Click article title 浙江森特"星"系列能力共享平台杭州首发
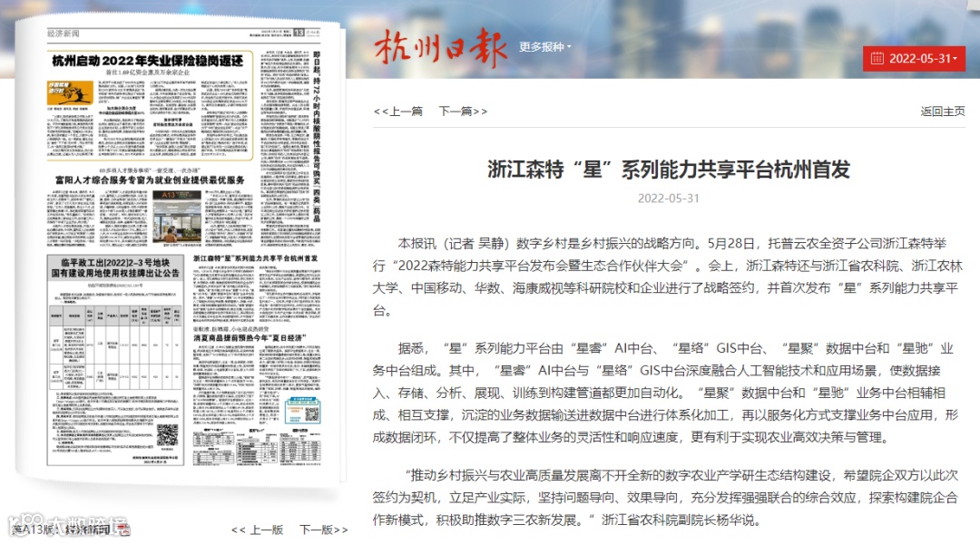 coord(669,170)
